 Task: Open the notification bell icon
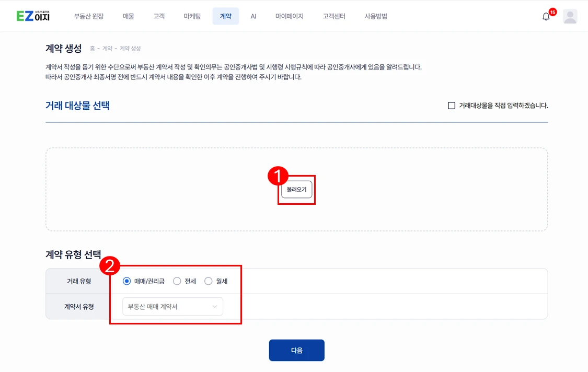546,17
